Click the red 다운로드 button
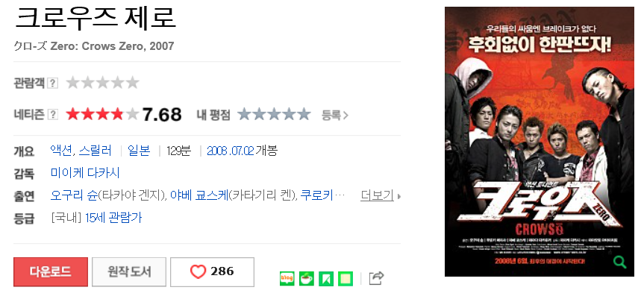The image size is (644, 299). point(51,272)
